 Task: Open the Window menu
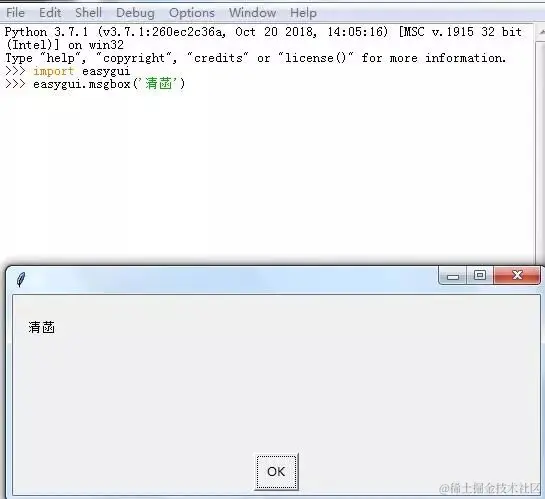252,13
